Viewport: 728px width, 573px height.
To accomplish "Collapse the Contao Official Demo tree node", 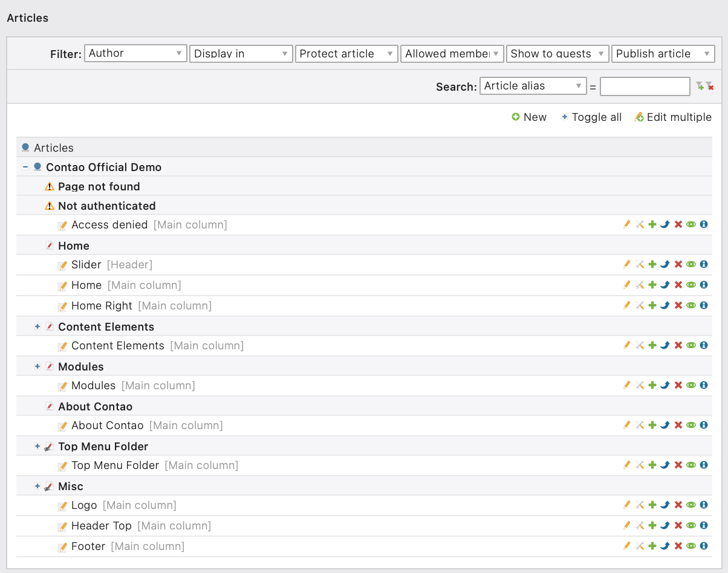I will (x=25, y=167).
